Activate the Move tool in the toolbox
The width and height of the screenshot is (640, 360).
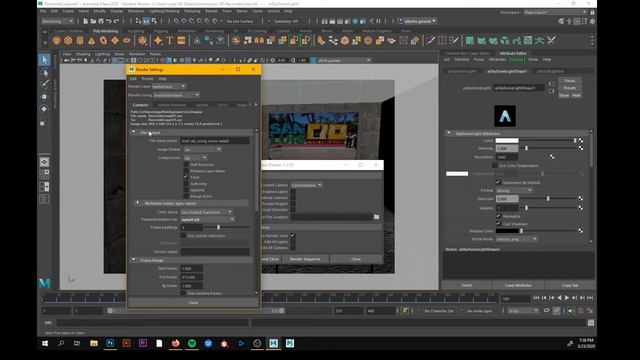click(x=44, y=97)
